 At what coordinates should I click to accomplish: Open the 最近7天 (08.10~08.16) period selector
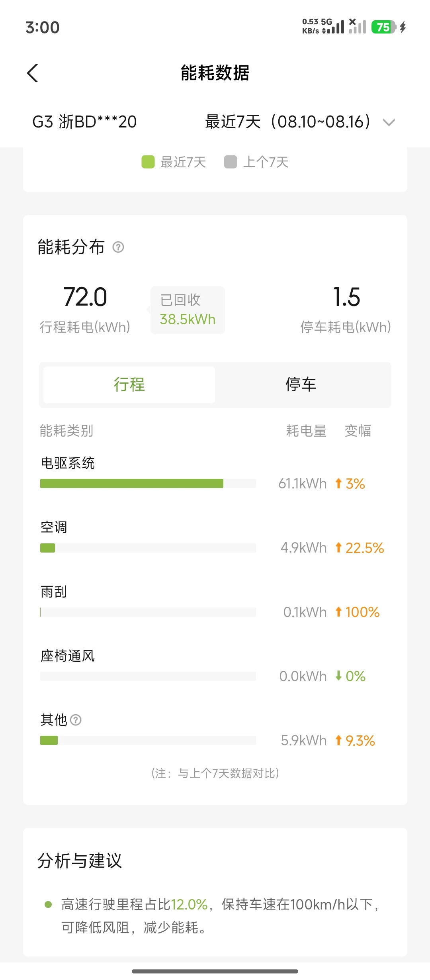tap(300, 122)
